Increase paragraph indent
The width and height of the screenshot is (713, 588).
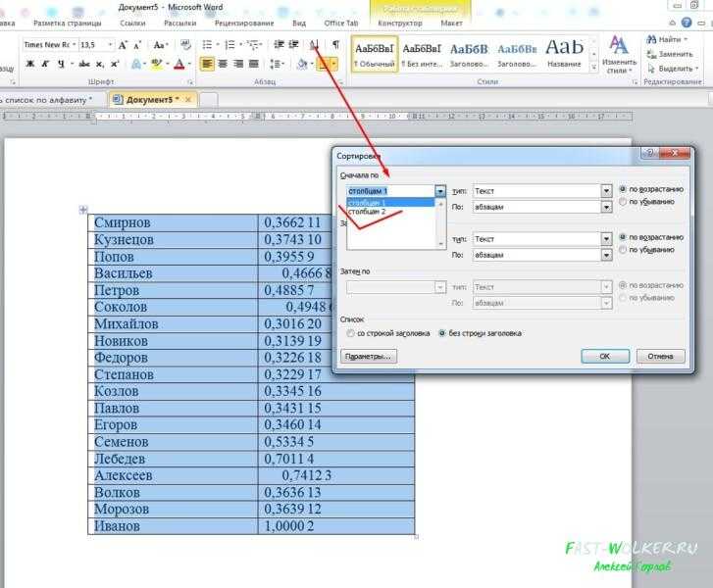coord(294,44)
